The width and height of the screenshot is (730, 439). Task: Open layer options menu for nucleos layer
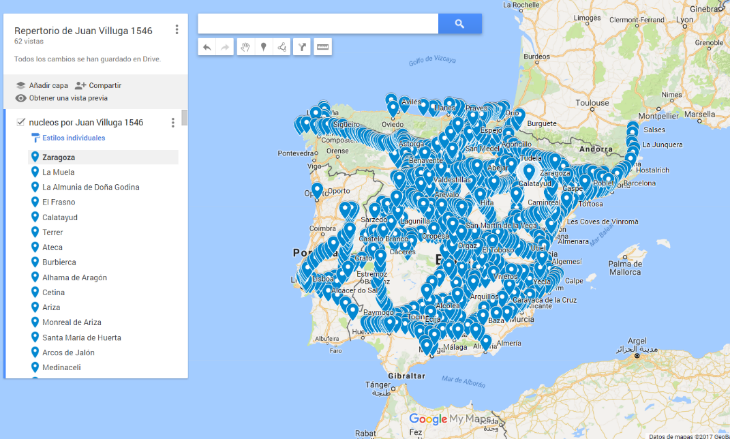pos(173,122)
